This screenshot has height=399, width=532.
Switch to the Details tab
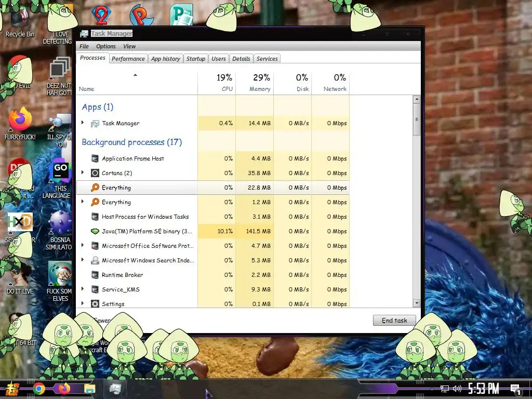(241, 59)
